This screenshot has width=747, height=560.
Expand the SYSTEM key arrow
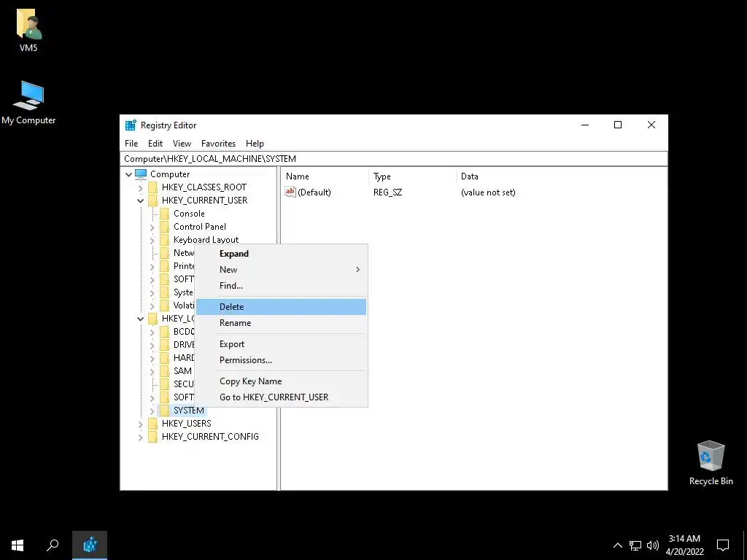(152, 411)
